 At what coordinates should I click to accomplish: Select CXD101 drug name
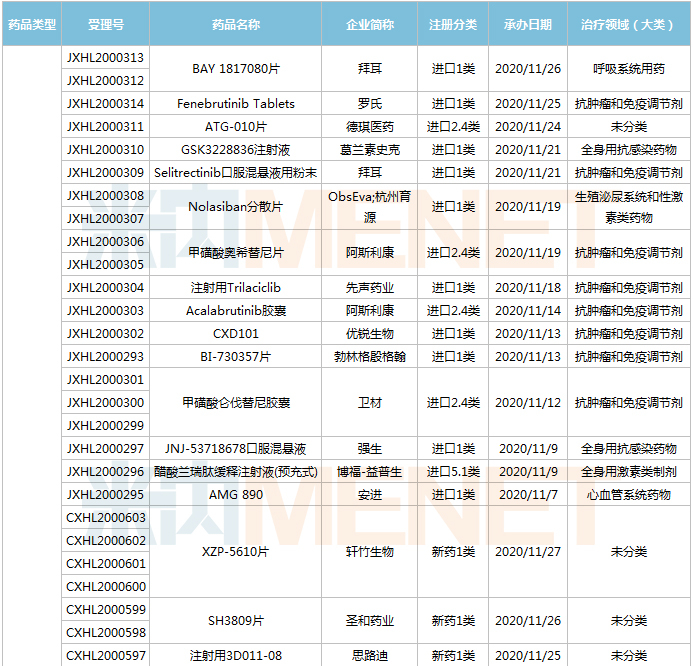(x=235, y=333)
